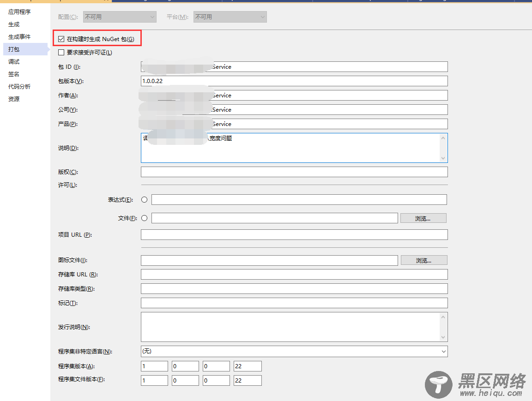Image resolution: width=532 pixels, height=401 pixels.
Task: Click the 包版本 field showing 1.0.0.22
Action: (x=294, y=81)
